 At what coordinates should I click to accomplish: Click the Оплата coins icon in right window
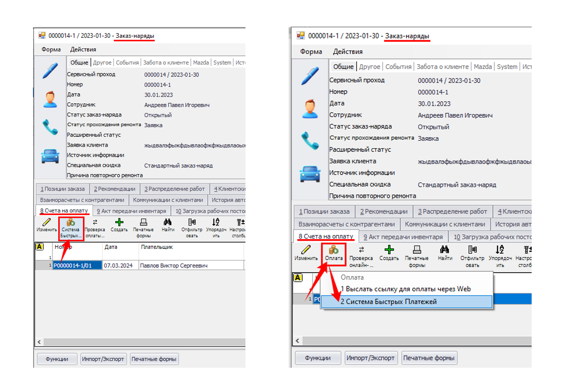[334, 250]
